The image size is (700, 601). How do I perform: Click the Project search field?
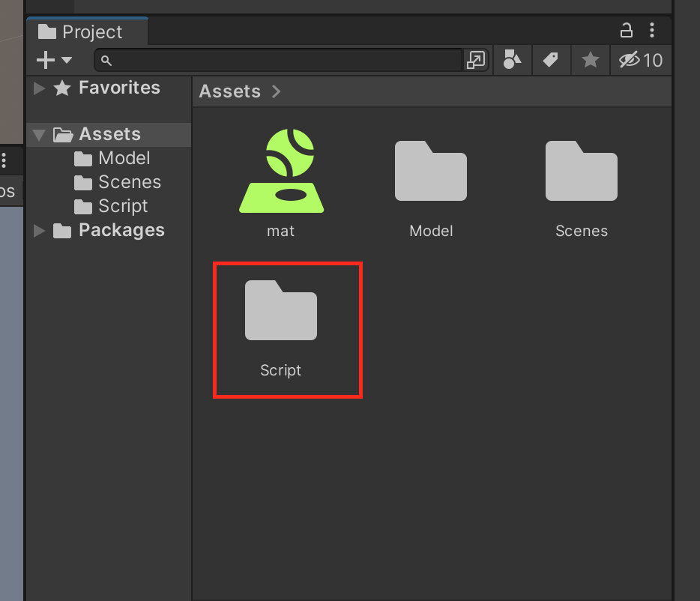pos(285,60)
